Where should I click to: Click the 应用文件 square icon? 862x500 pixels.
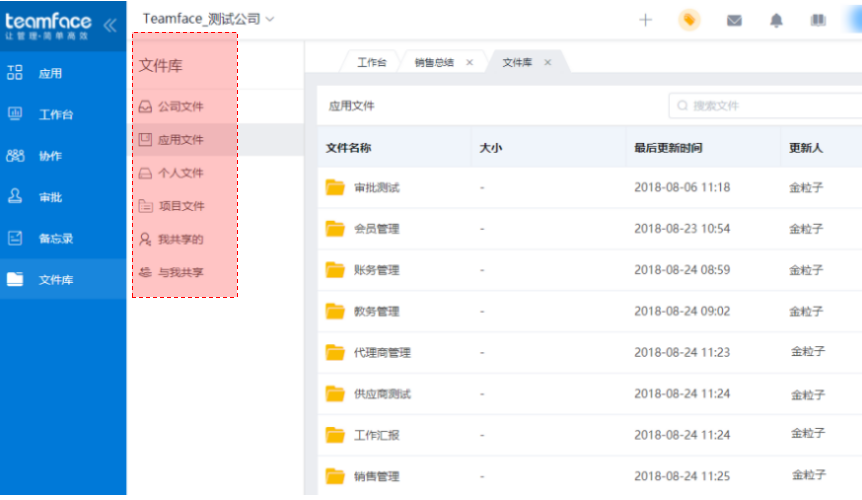click(145, 140)
